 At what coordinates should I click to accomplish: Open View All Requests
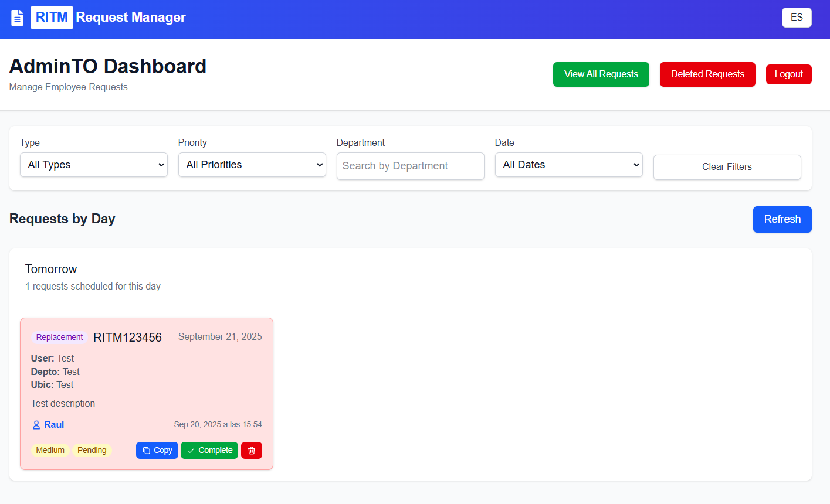click(x=601, y=74)
